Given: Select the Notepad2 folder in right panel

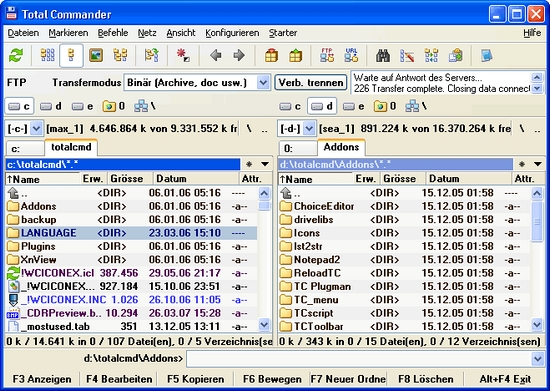Looking at the screenshot, I should [404, 260].
